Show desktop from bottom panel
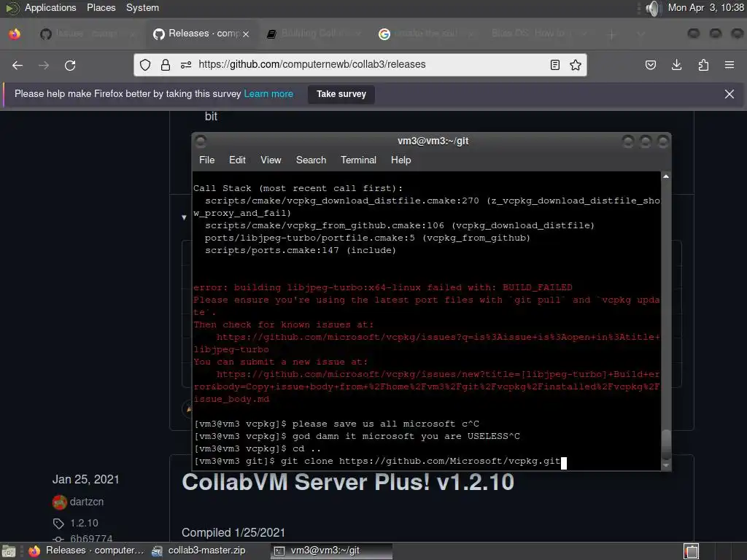The height and width of the screenshot is (560, 747). (9, 551)
